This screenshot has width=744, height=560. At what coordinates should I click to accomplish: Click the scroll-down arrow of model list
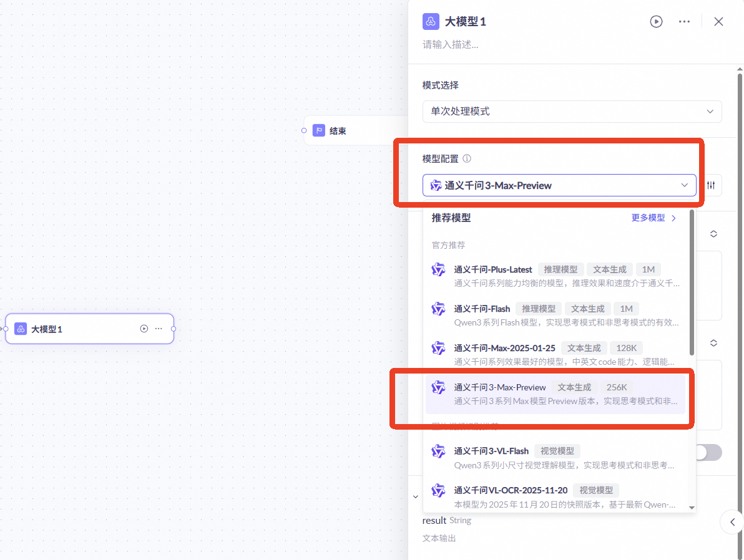pyautogui.click(x=692, y=508)
